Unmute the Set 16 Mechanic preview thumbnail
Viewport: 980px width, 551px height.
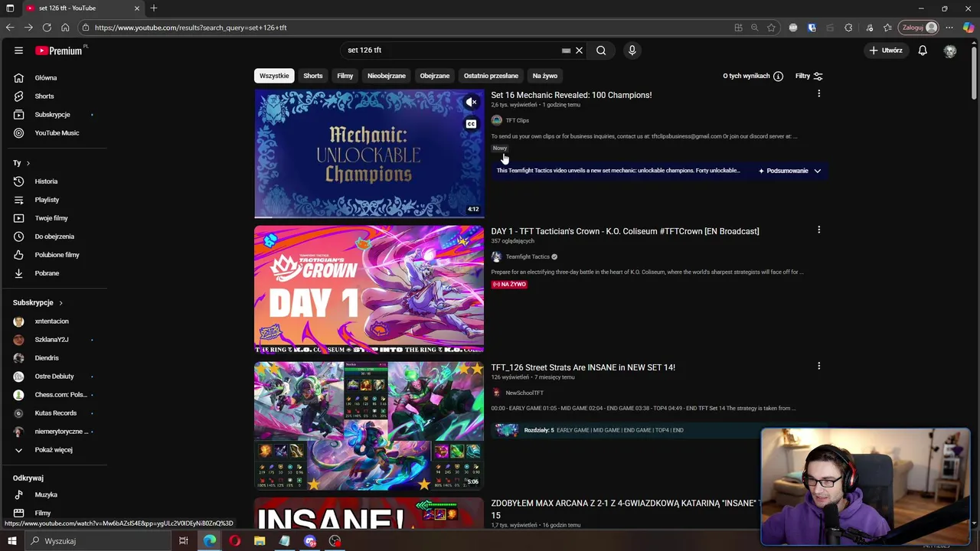click(x=472, y=103)
